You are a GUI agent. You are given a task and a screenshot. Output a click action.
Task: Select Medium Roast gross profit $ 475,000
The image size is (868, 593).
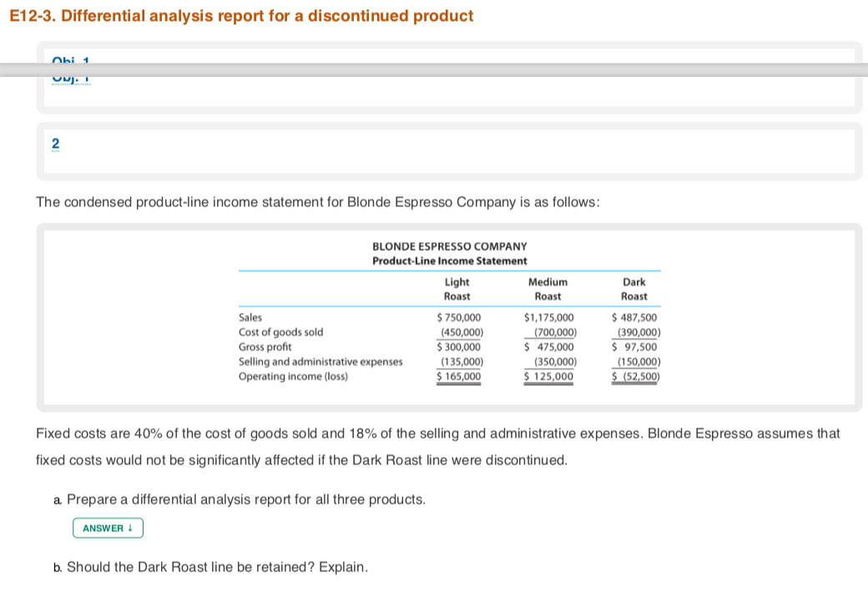click(548, 347)
